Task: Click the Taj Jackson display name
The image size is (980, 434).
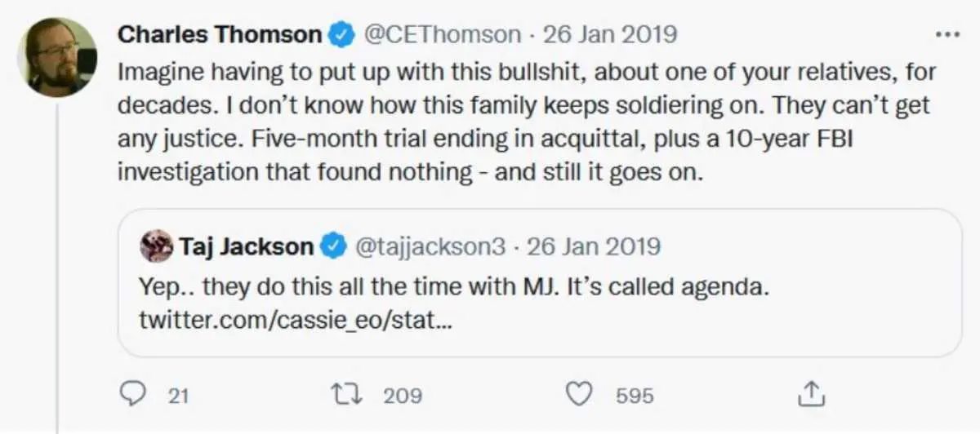Action: tap(246, 246)
